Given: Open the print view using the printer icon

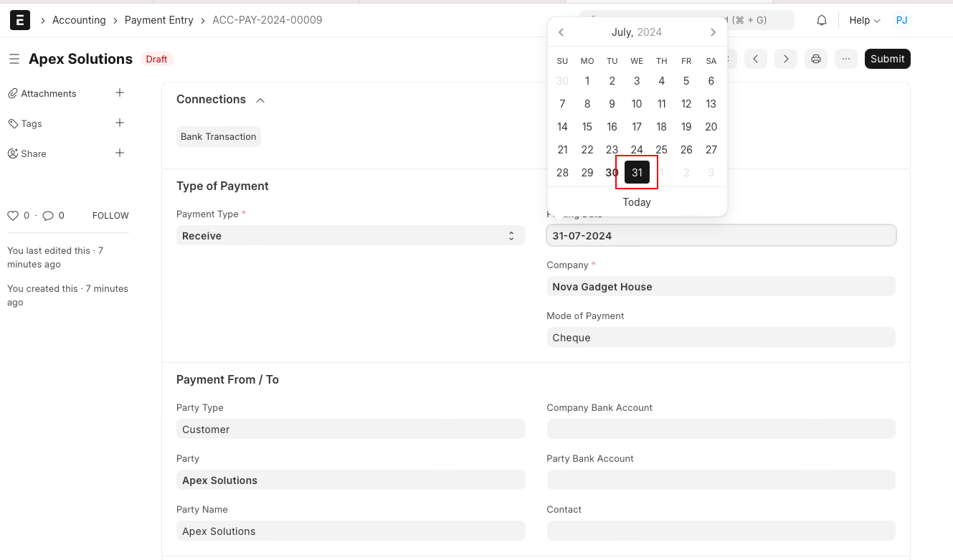Looking at the screenshot, I should click(815, 59).
